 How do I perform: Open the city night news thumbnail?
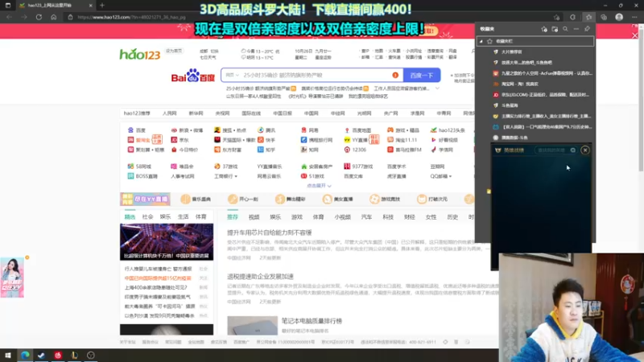(167, 242)
